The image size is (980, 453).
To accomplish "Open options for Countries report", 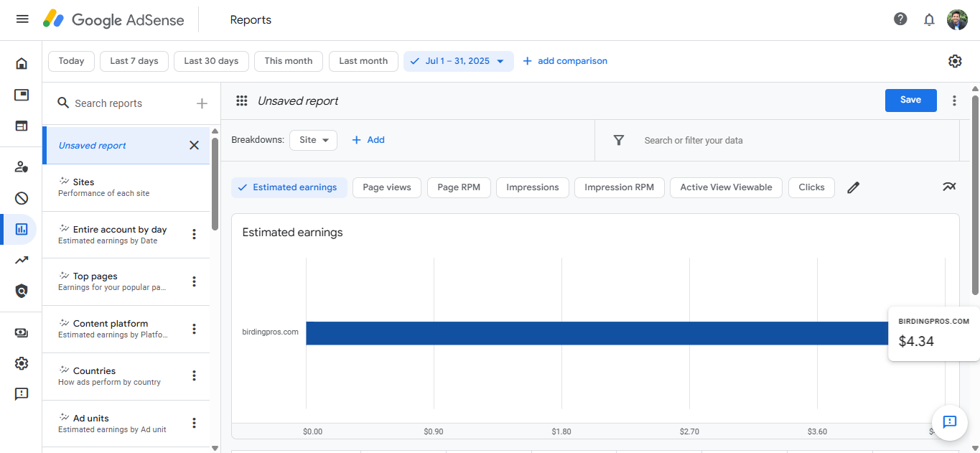I will click(x=194, y=375).
